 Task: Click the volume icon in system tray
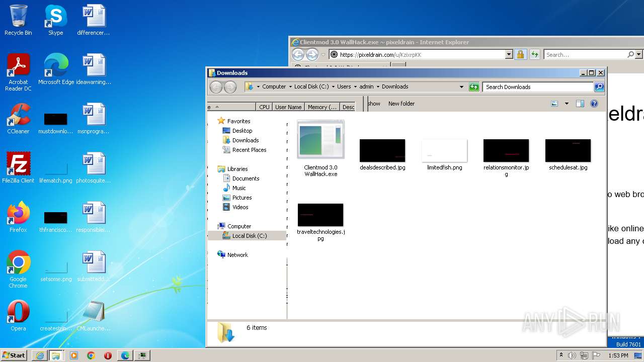(572, 355)
